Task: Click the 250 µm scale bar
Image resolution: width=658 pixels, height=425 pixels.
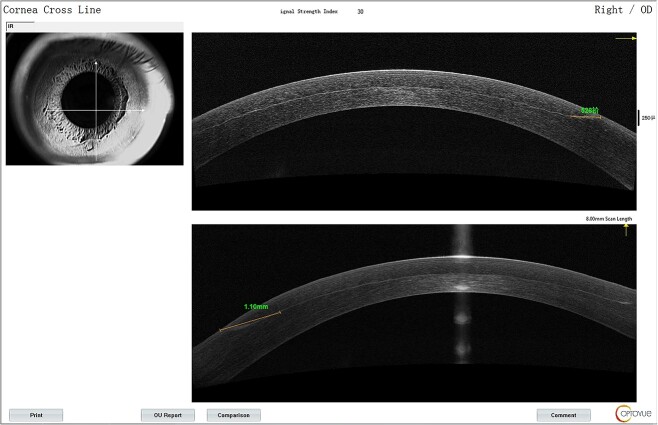Action: click(639, 118)
